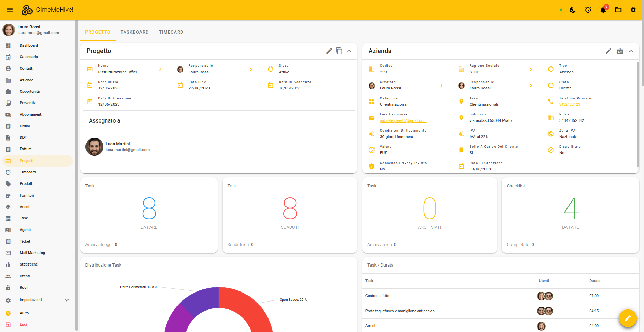Go to Dashboard in sidebar
This screenshot has width=644, height=332.
pos(38,45)
